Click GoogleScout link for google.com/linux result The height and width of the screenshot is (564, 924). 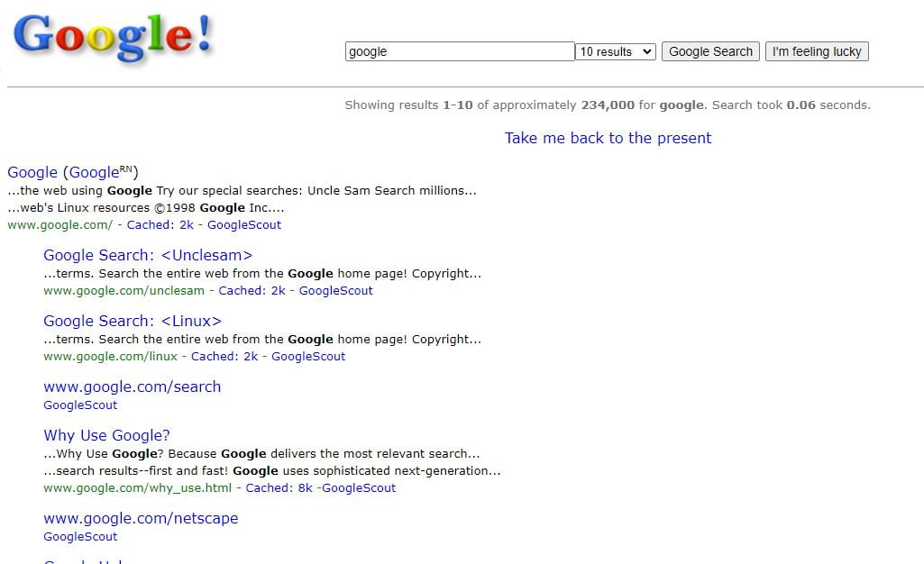[308, 357]
